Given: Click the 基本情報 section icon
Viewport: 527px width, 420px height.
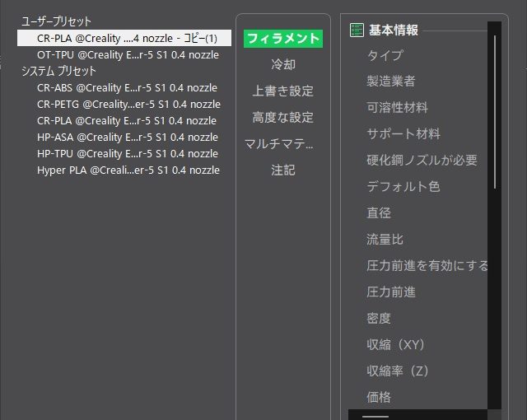Looking at the screenshot, I should (x=357, y=30).
